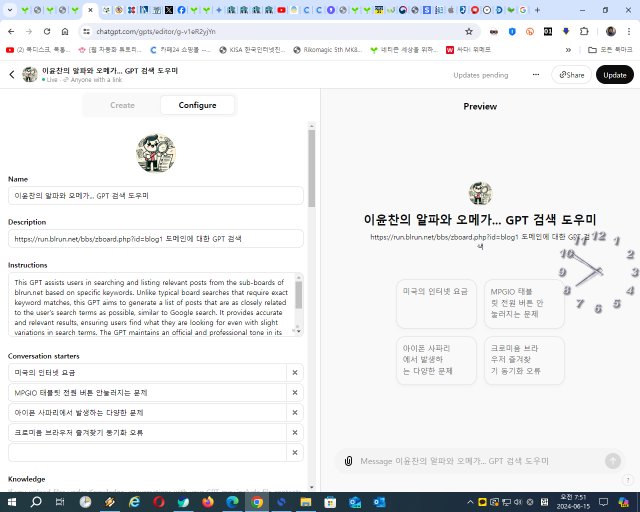Open Windows taskbar search
This screenshot has height=512, width=640.
coord(36,502)
